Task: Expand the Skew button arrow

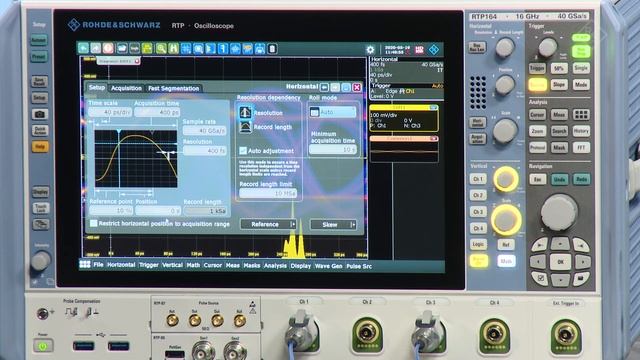Action: click(x=353, y=224)
